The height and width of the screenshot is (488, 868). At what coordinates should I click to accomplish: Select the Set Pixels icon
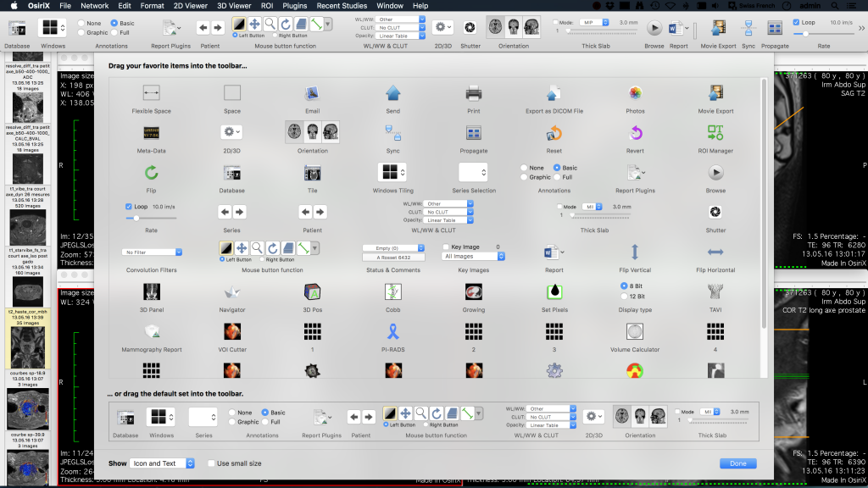pos(554,291)
